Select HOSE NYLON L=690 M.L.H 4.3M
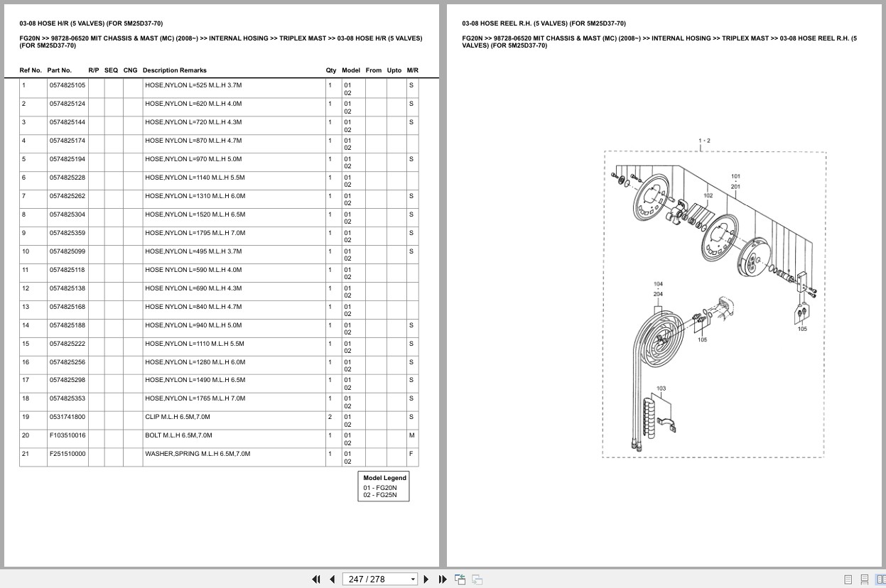The width and height of the screenshot is (886, 588). 193,288
